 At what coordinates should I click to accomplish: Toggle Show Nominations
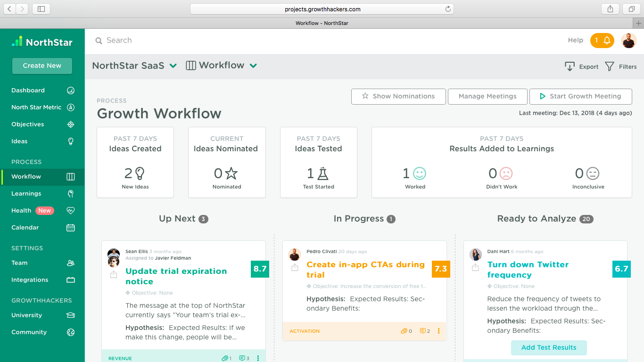pyautogui.click(x=398, y=96)
